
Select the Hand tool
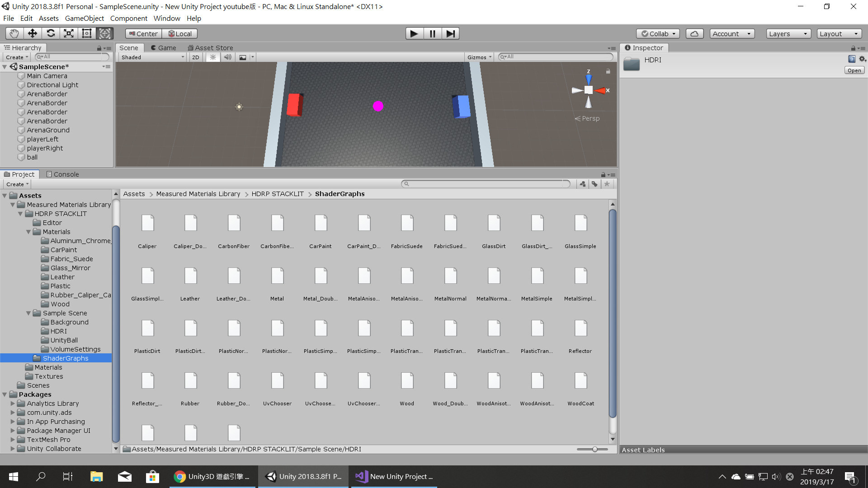tap(14, 33)
